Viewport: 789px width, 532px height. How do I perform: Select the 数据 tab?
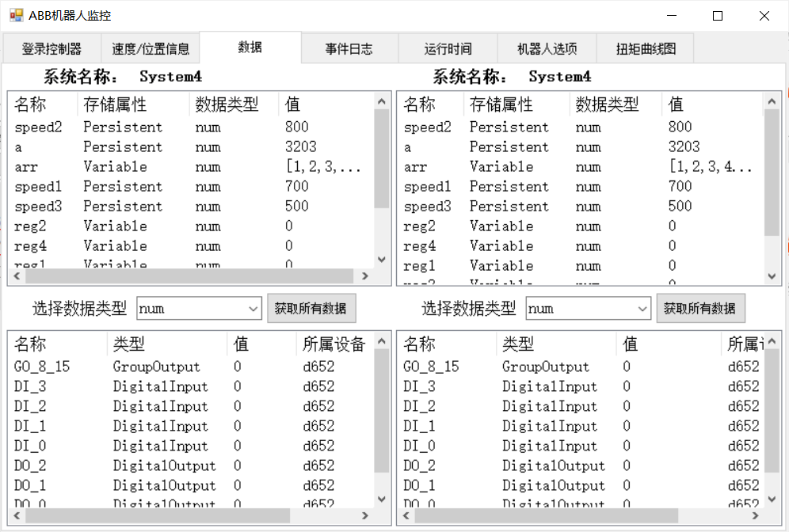(x=250, y=47)
